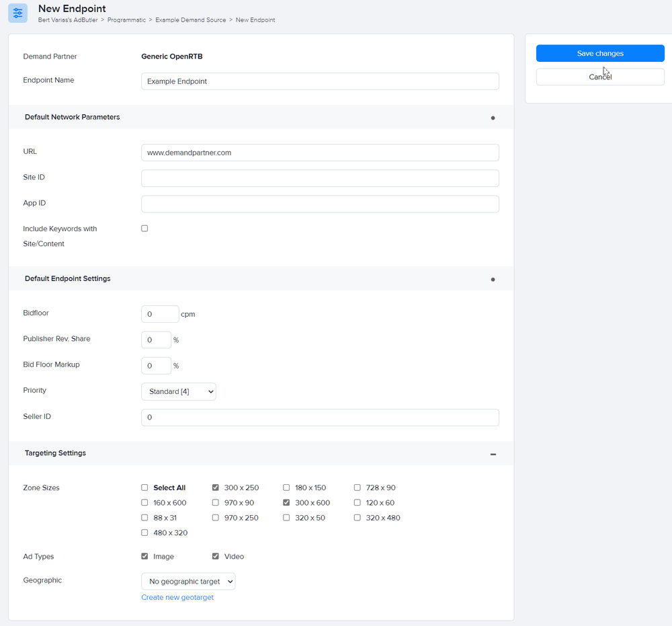Check the 970 x 90 zone size
This screenshot has height=626, width=672.
coord(216,502)
